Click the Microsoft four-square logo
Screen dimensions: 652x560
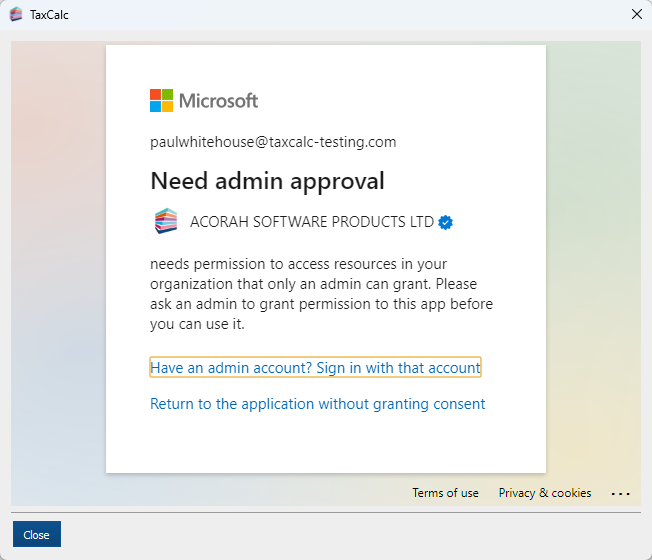coord(161,100)
